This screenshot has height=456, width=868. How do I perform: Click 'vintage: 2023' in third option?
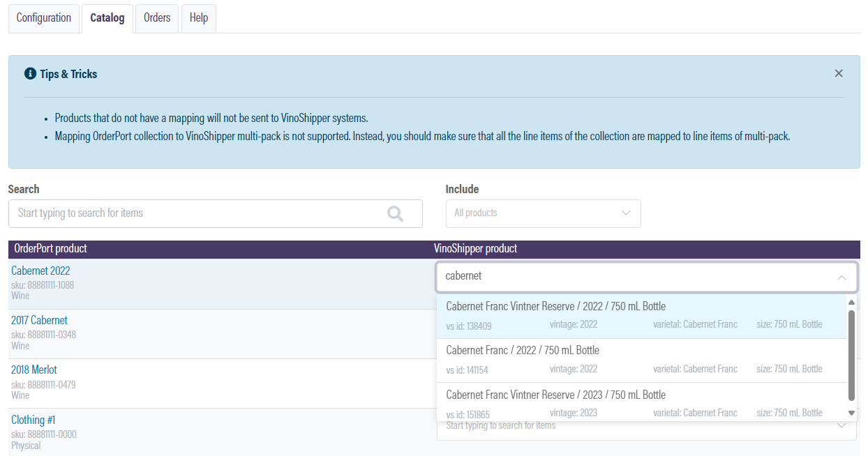coord(574,413)
